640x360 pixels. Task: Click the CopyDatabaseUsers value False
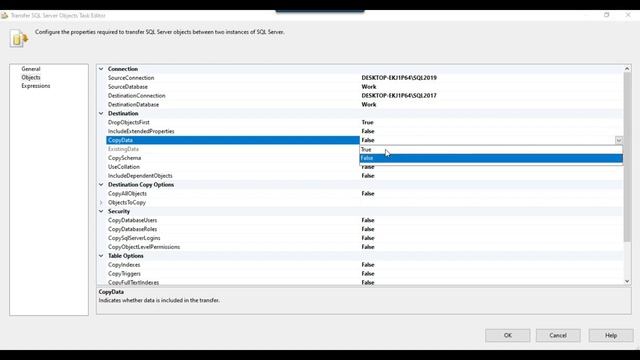[x=368, y=220]
